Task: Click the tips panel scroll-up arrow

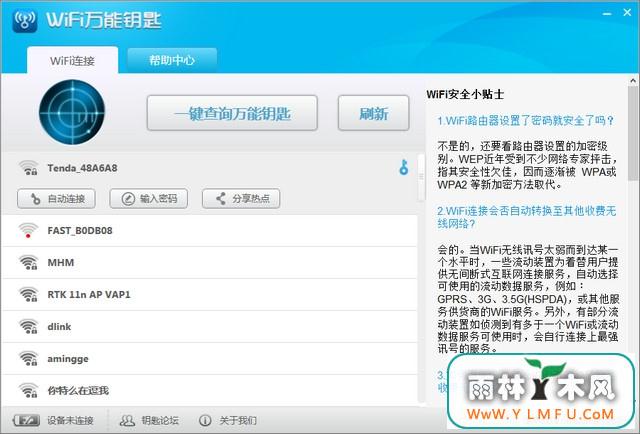Action: click(633, 80)
